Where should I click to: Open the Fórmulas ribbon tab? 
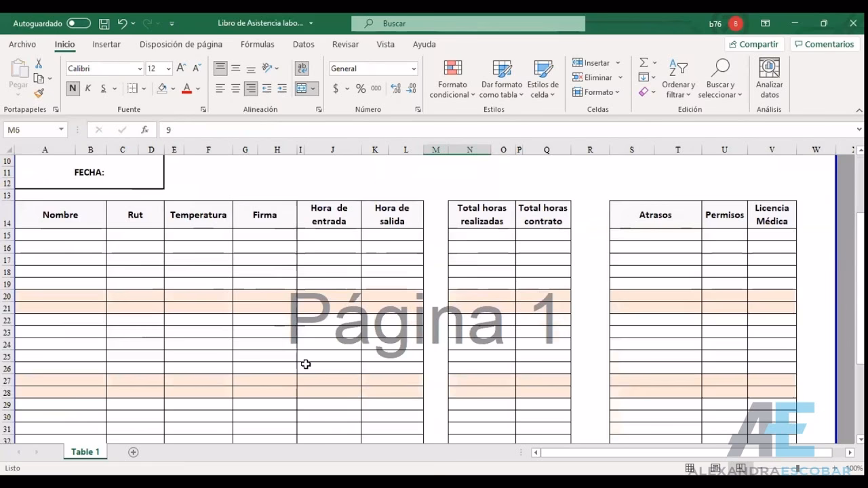(x=257, y=45)
